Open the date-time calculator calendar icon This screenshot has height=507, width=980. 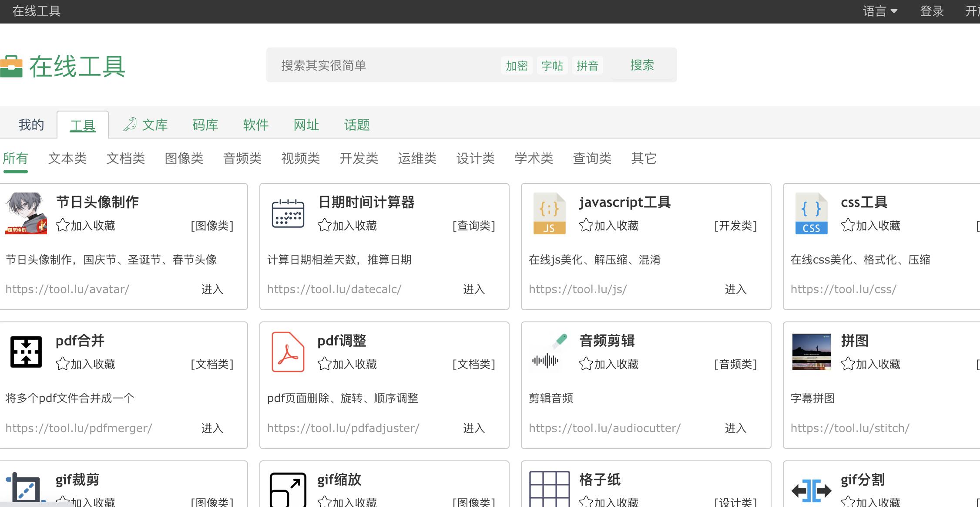click(x=288, y=213)
